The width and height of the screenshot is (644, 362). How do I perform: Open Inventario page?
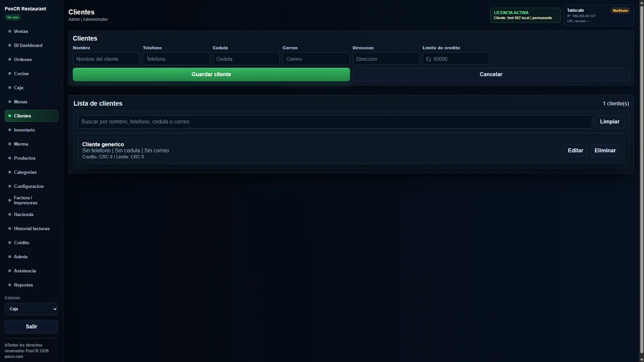(31, 130)
